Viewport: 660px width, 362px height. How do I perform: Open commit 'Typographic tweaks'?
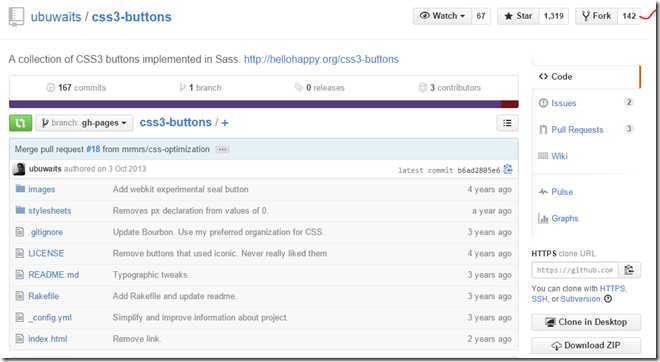click(150, 275)
